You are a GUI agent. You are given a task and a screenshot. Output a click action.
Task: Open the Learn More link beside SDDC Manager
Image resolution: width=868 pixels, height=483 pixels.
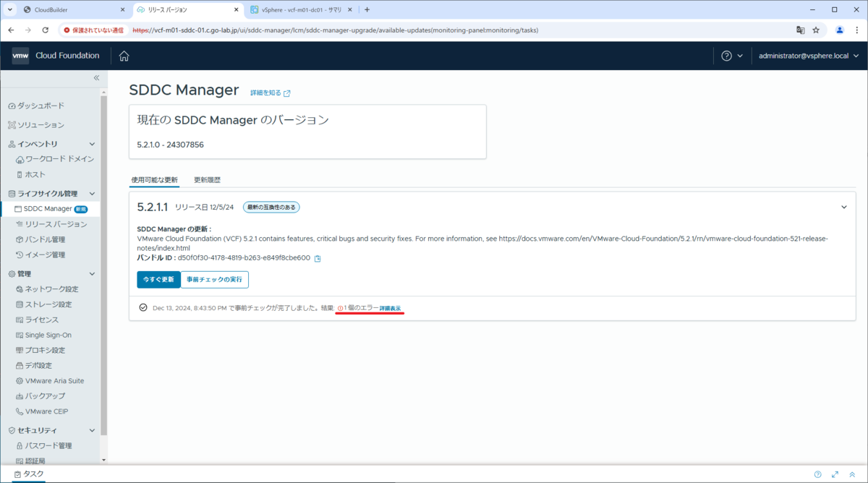[x=271, y=93]
